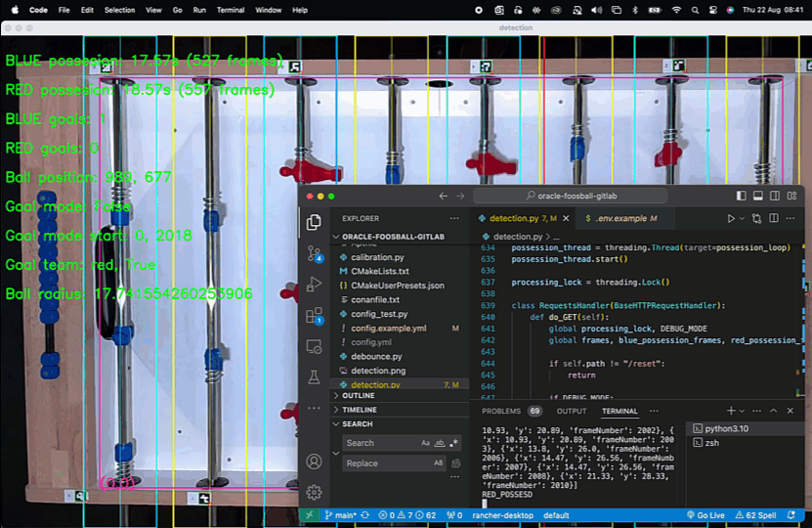Toggle Preserve Case in replace field

click(438, 462)
